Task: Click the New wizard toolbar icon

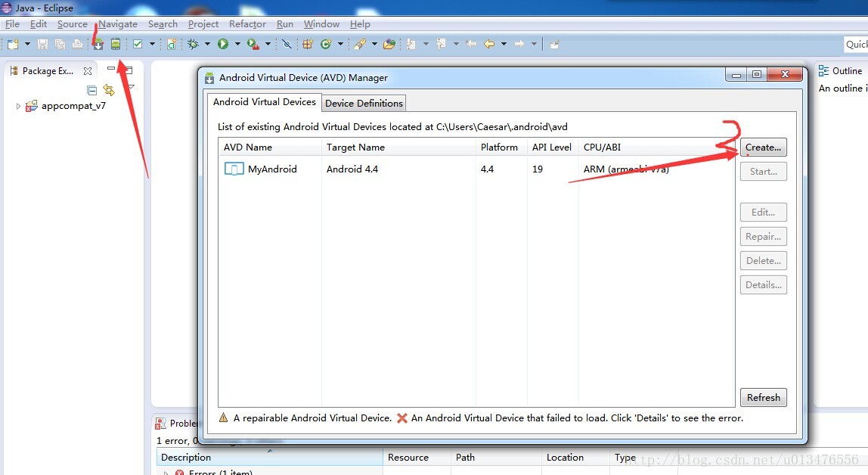Action: point(13,45)
